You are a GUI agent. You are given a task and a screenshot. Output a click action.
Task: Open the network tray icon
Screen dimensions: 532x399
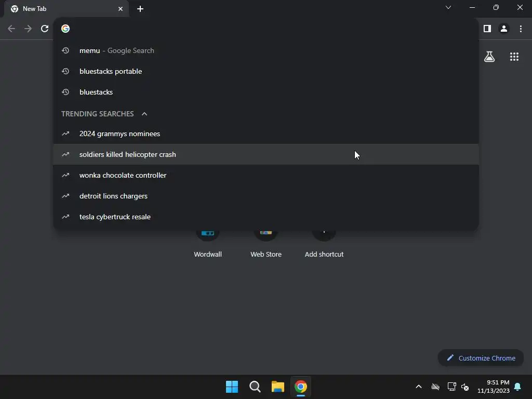point(451,387)
